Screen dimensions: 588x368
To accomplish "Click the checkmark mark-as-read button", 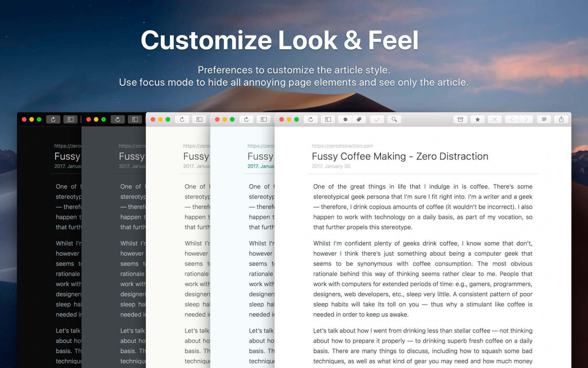I will (x=377, y=119).
